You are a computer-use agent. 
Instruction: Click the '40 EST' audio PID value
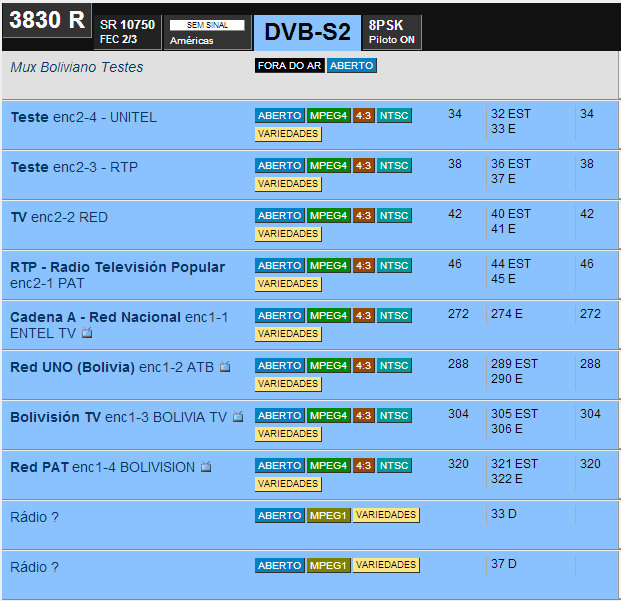click(511, 214)
